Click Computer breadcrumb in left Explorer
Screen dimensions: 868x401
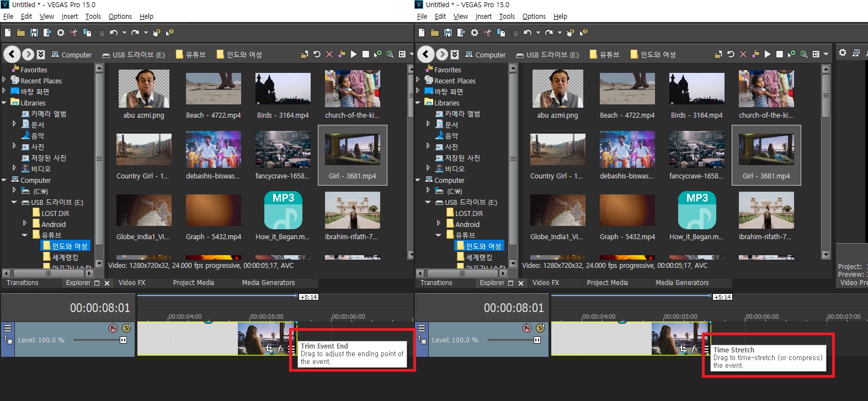(x=72, y=55)
